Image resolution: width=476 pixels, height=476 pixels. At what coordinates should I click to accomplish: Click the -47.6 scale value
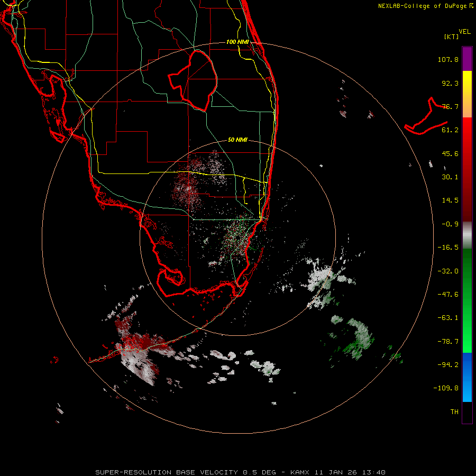(448, 295)
